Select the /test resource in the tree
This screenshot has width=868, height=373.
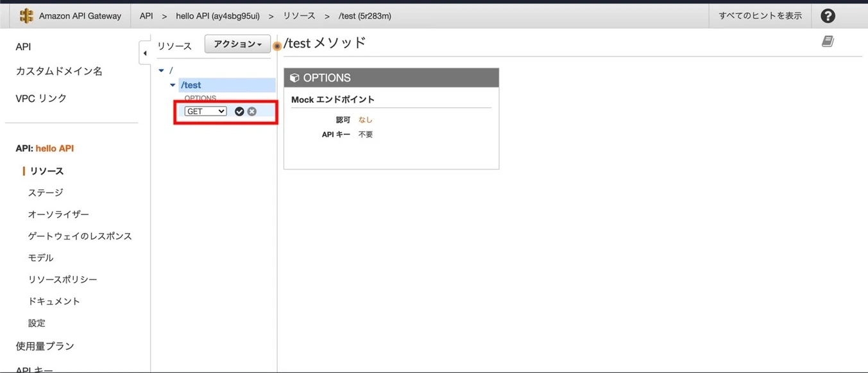[x=191, y=85]
